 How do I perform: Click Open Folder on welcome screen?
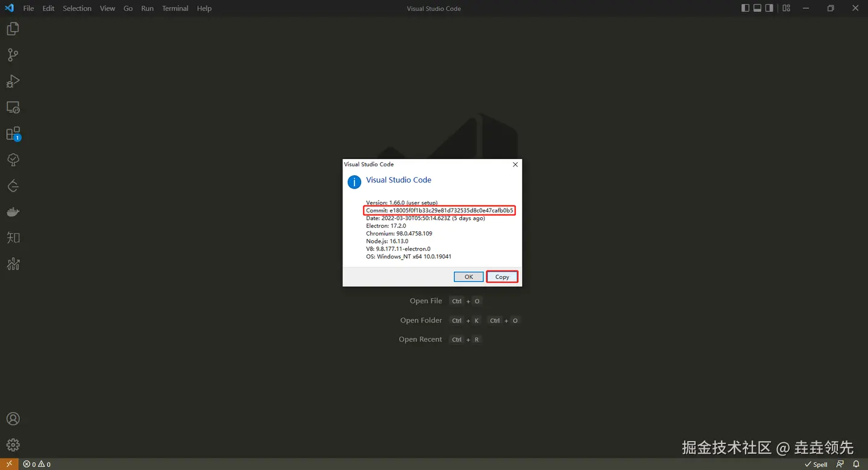click(421, 320)
